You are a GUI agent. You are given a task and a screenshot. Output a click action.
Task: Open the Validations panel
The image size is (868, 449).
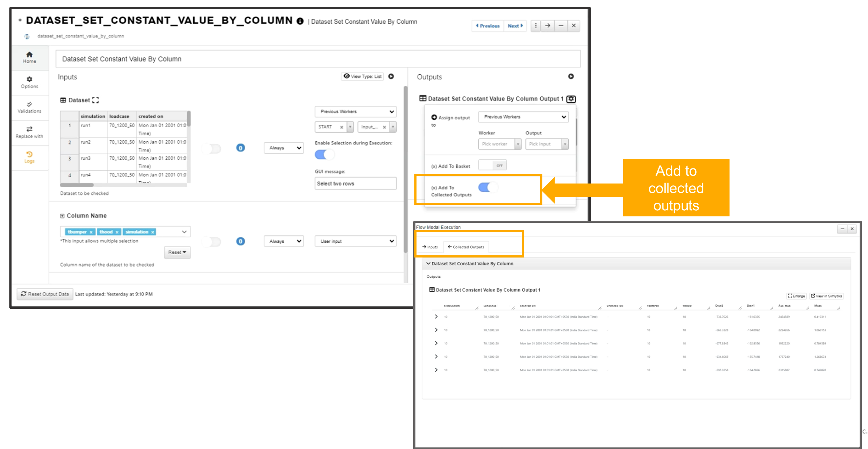point(29,107)
